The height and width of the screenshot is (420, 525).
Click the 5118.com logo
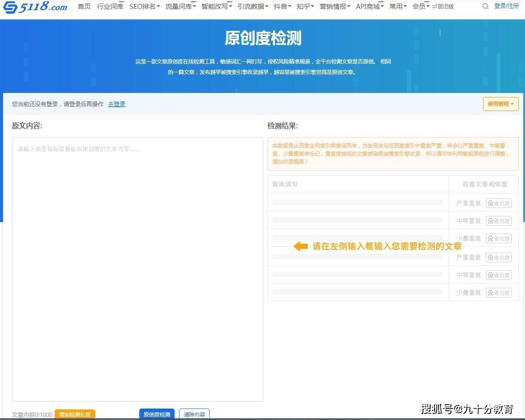(x=35, y=7)
